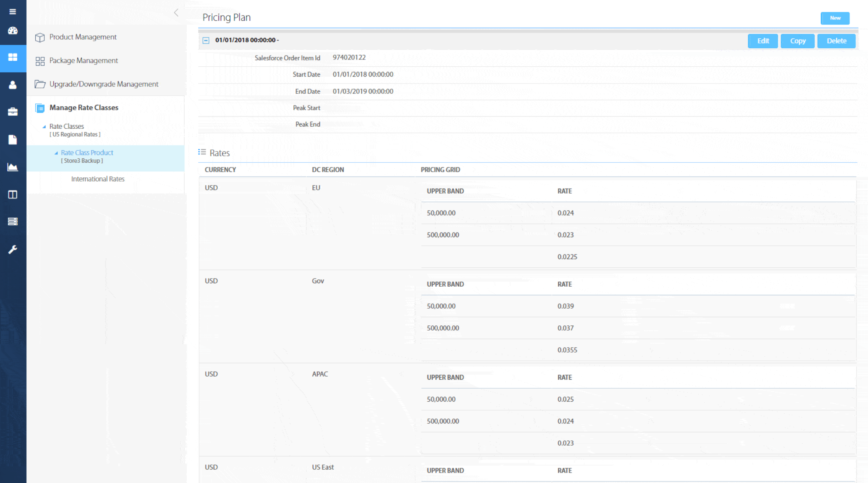Click the dashboard gauge sidebar icon
This screenshot has height=483, width=868.
(12, 31)
